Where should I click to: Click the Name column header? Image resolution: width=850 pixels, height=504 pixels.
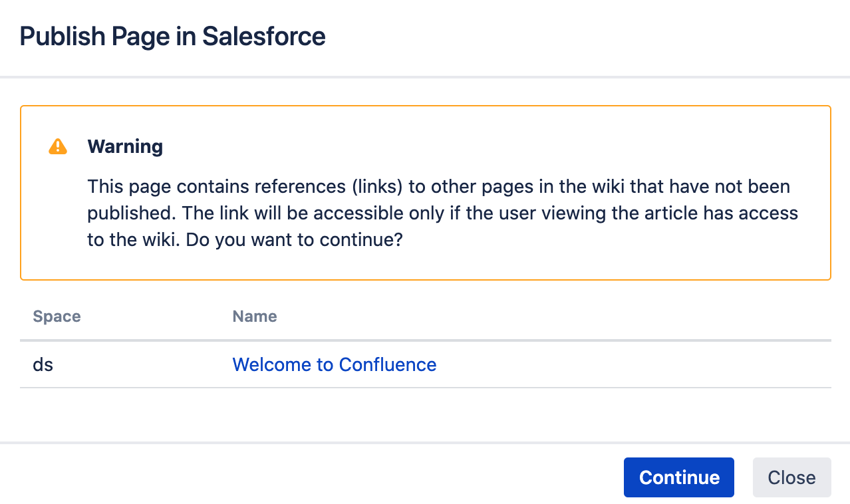[x=254, y=316]
